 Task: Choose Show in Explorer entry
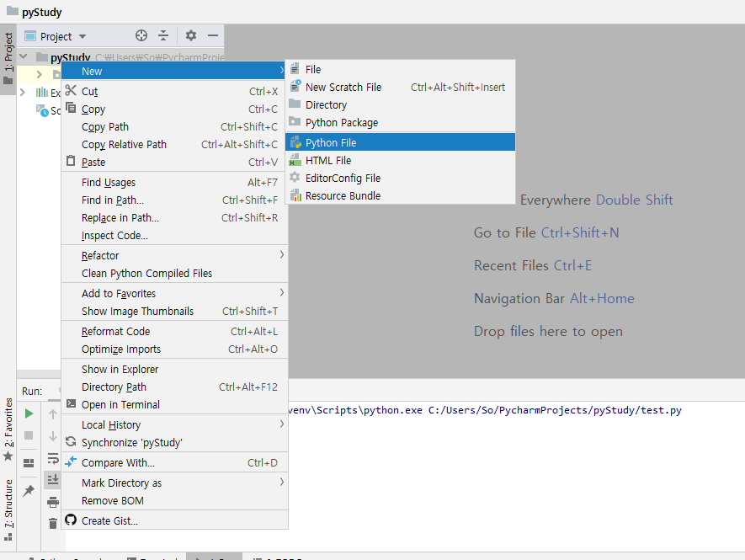[x=175, y=370]
